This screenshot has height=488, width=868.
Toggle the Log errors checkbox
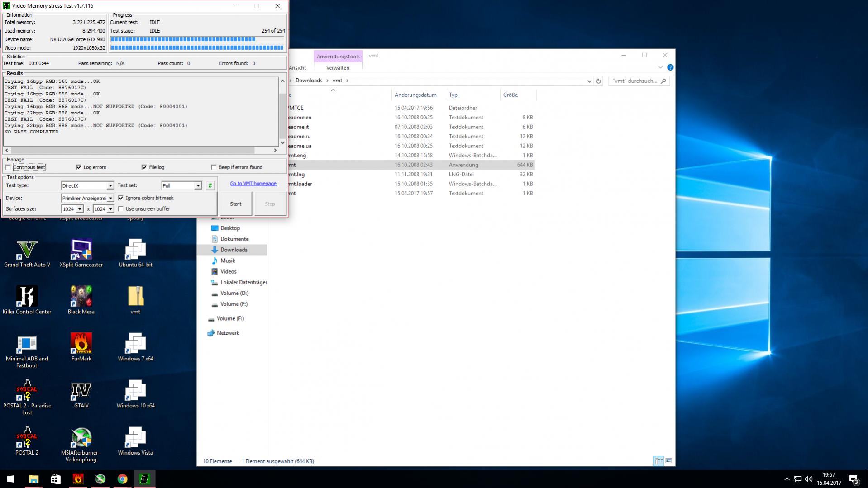coord(79,167)
